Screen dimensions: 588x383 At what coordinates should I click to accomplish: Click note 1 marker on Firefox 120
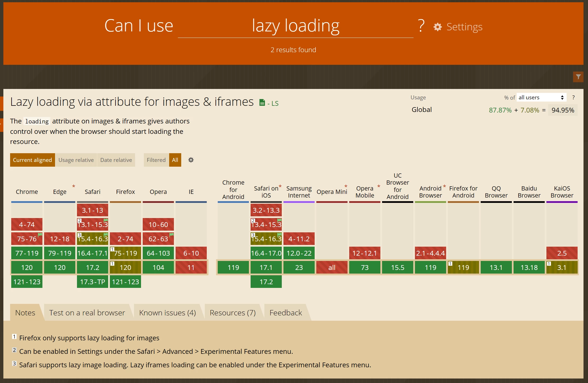pos(112,264)
